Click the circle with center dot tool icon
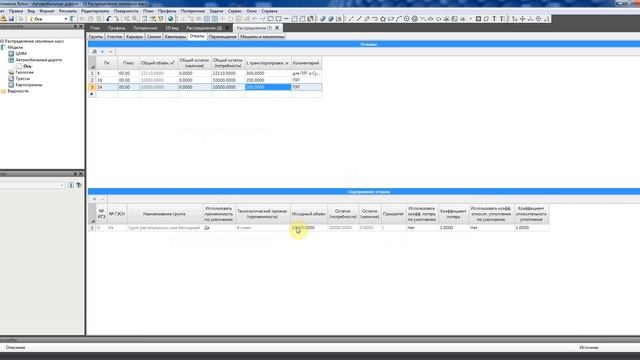This screenshot has width=640, height=360. click(x=407, y=19)
